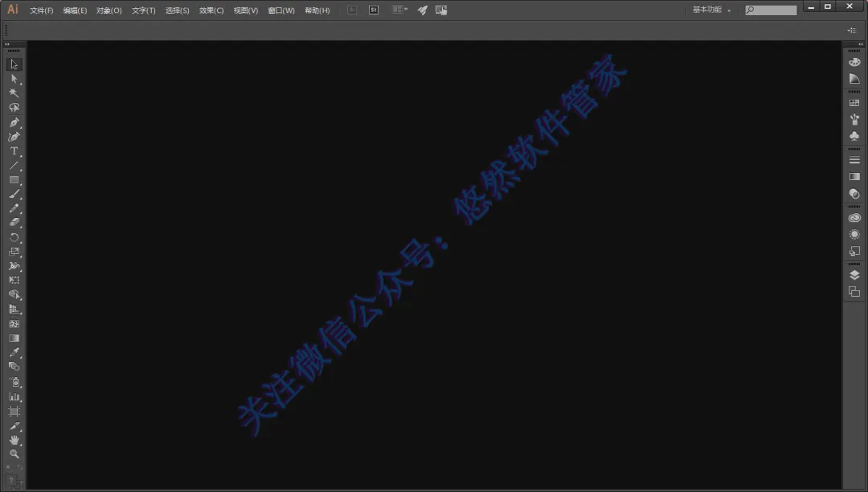Image resolution: width=868 pixels, height=492 pixels.
Task: Open the Artboards panel
Action: click(854, 292)
